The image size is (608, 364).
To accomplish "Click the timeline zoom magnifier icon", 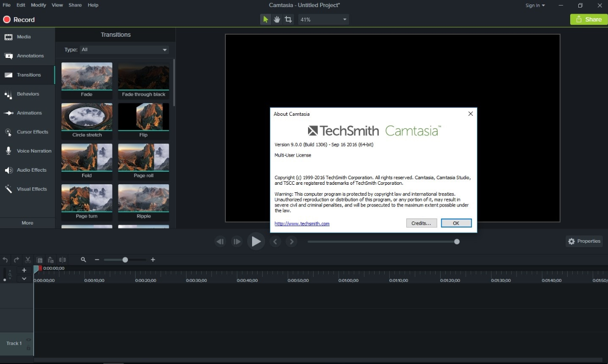I will click(83, 260).
